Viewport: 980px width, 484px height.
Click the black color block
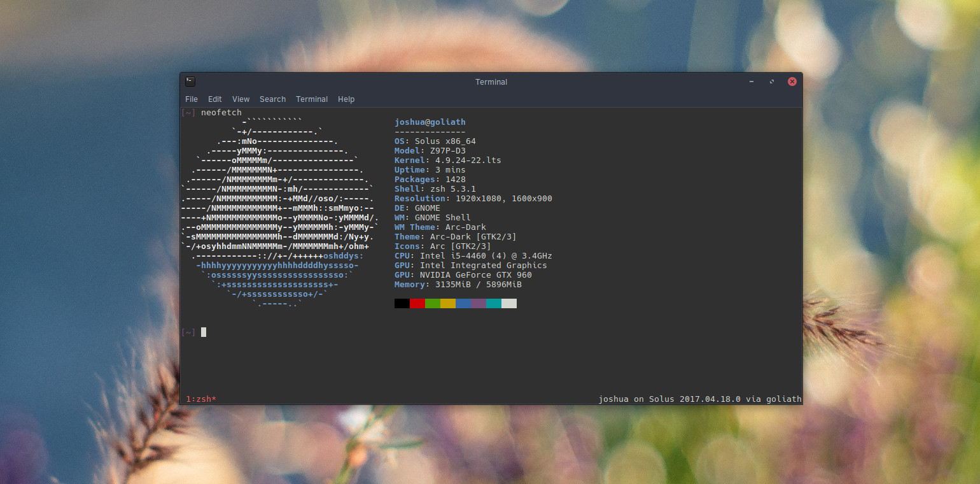click(402, 304)
